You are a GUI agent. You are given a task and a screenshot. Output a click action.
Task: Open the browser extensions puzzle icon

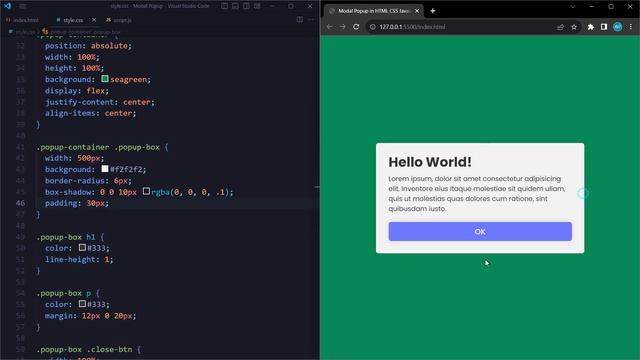coord(591,27)
